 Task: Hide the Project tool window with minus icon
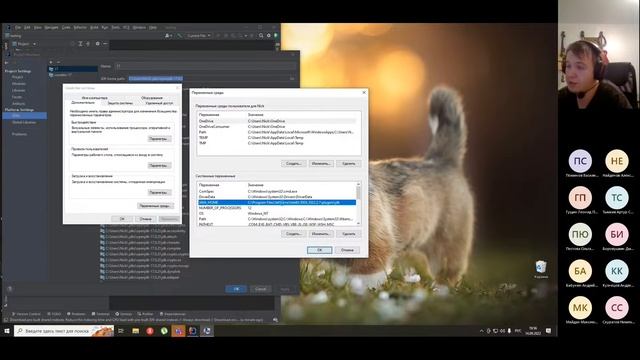click(x=105, y=44)
